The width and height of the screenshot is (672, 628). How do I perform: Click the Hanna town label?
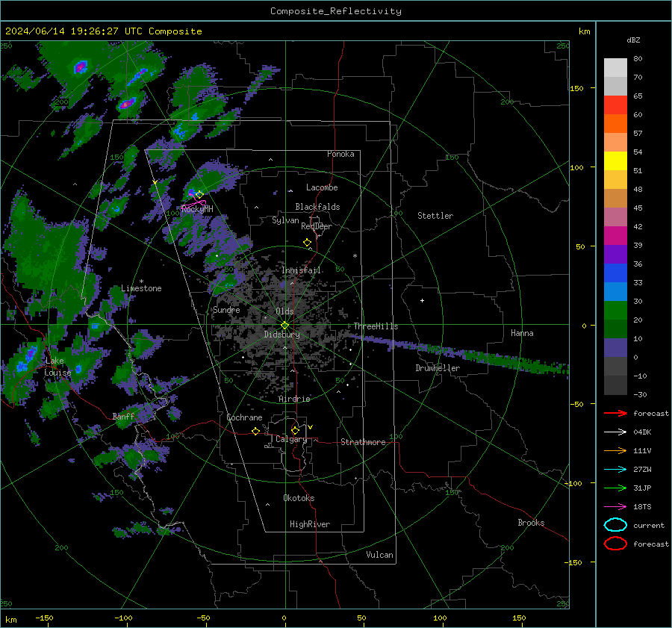tap(522, 333)
